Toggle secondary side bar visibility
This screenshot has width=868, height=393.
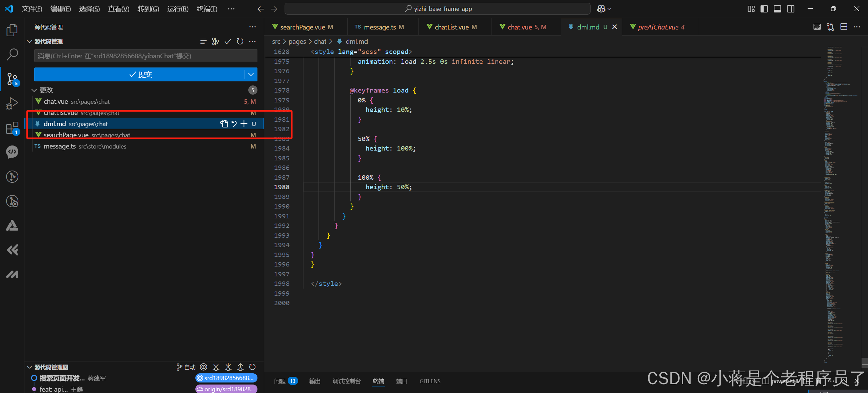coord(791,9)
